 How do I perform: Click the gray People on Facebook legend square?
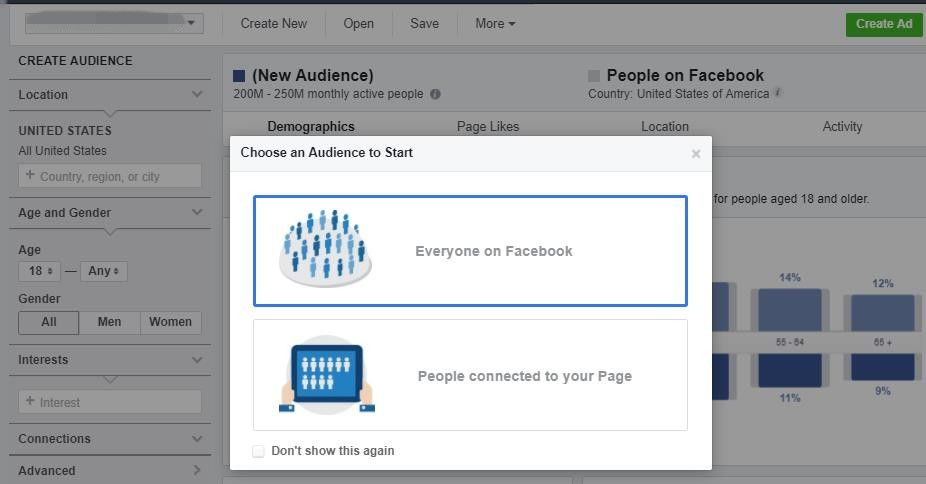(x=594, y=76)
